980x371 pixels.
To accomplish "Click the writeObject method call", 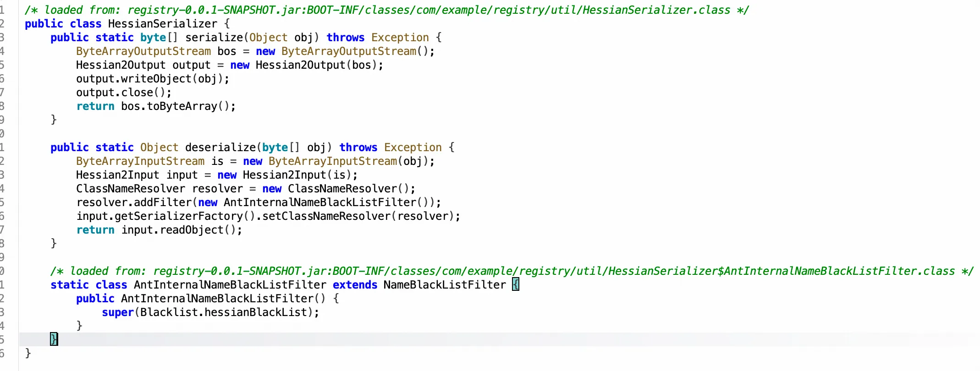I will [x=156, y=79].
